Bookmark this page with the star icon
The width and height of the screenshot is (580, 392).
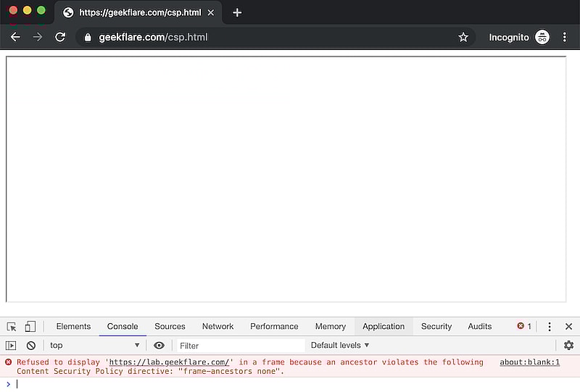463,37
